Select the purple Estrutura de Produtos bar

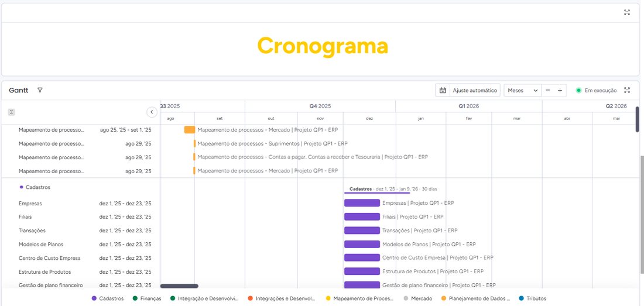362,271
